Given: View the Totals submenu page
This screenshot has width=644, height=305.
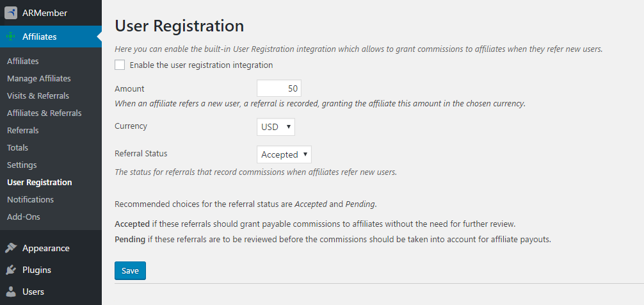Looking at the screenshot, I should tap(17, 147).
